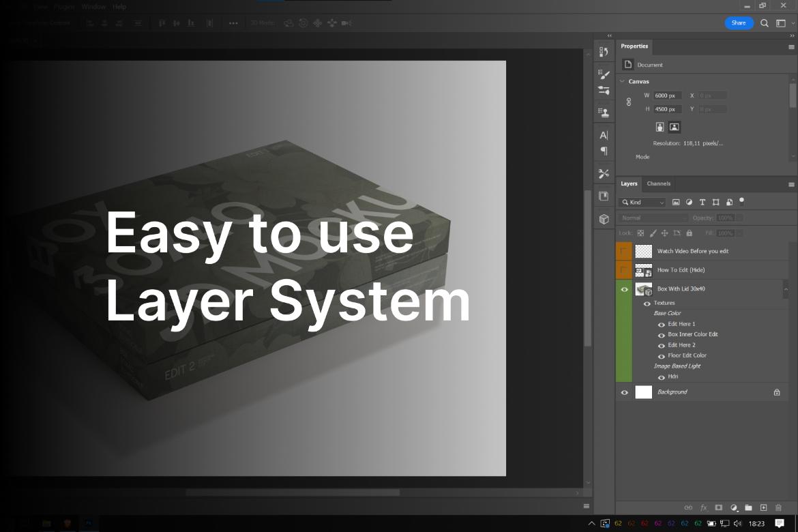
Task: Open the Normal blend mode dropdown
Action: point(654,218)
